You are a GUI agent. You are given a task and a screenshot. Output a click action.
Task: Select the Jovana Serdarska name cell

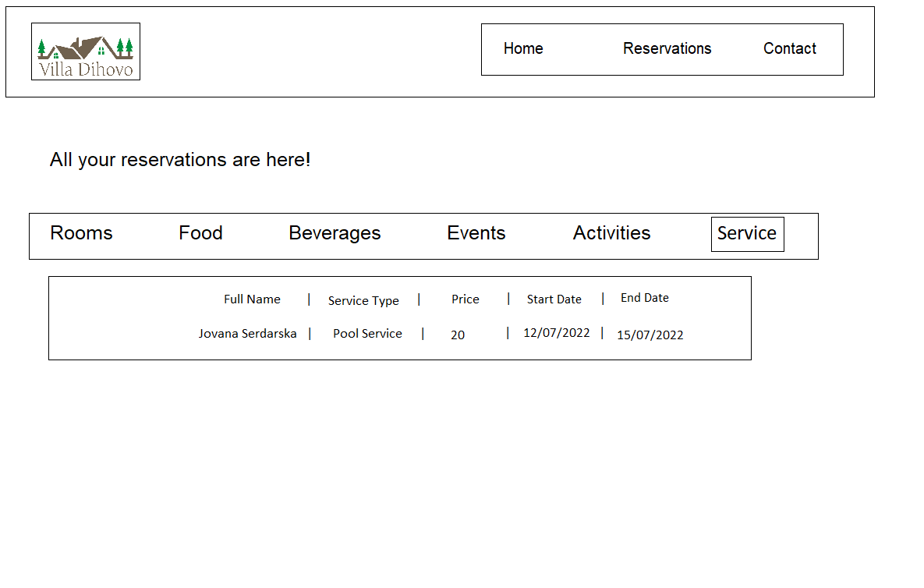(247, 334)
